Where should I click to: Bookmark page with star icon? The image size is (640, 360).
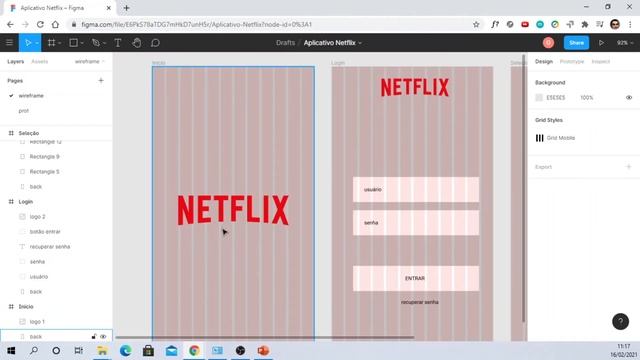(x=476, y=24)
